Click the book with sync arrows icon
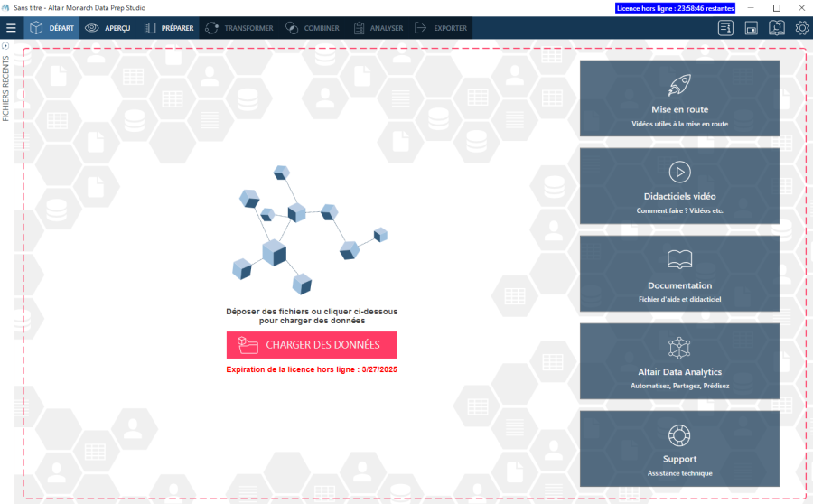Screen dimensions: 813x504 tap(776, 28)
